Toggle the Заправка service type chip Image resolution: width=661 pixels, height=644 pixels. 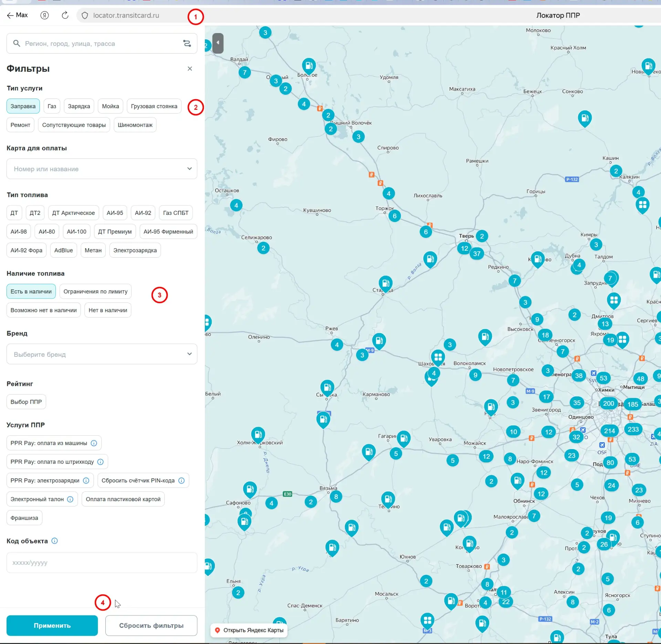(23, 106)
